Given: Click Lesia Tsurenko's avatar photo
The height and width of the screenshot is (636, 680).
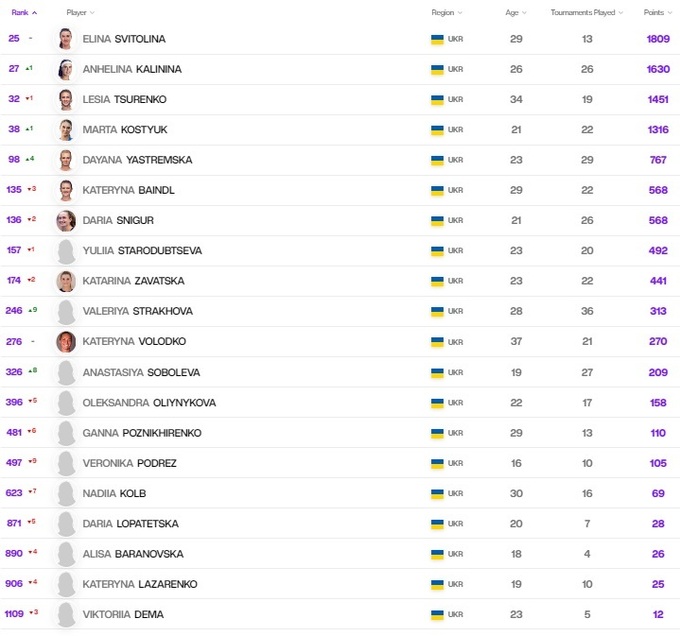Looking at the screenshot, I should (x=66, y=100).
